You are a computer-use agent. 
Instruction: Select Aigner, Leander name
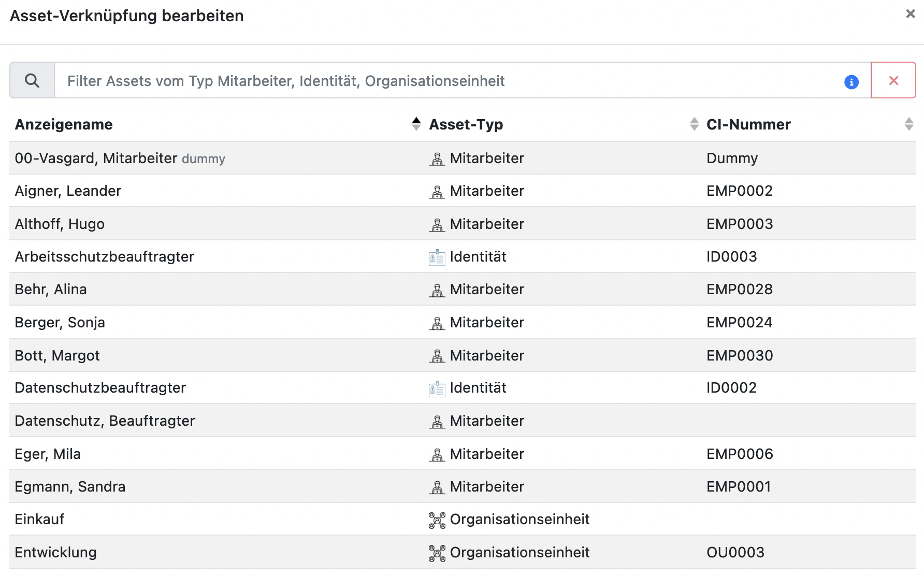[x=68, y=191]
